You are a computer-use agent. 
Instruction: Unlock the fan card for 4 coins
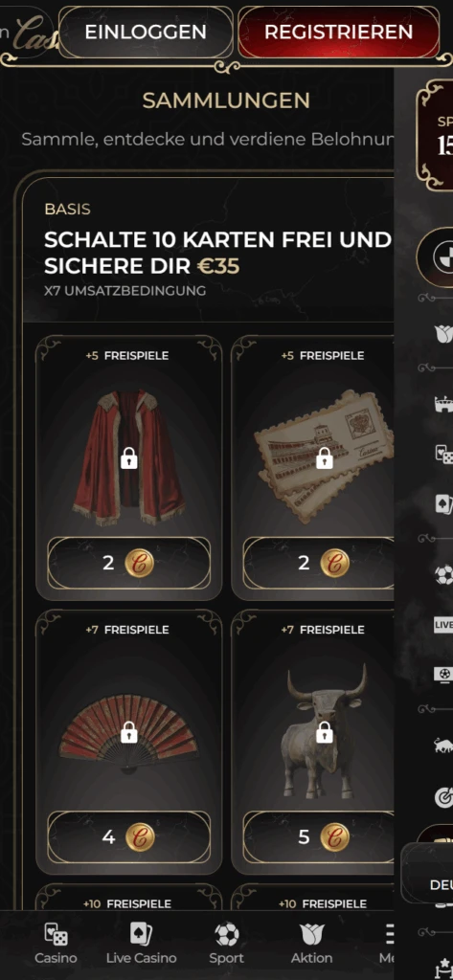pos(129,837)
